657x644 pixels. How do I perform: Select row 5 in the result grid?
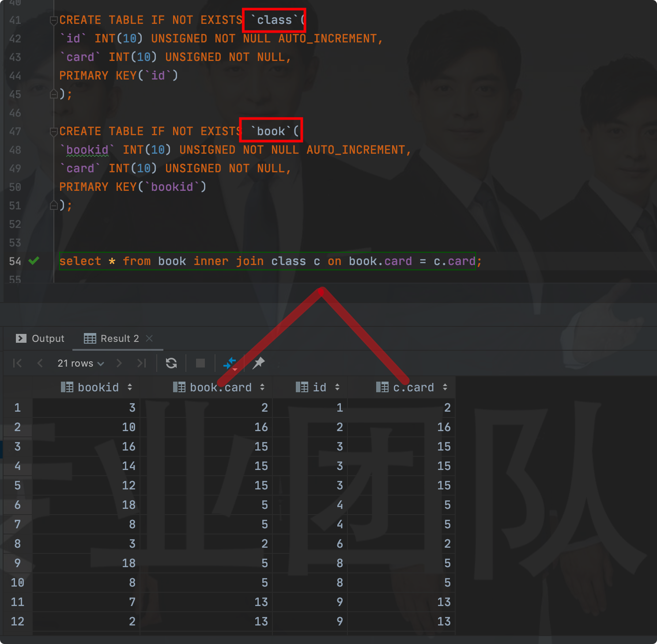point(17,485)
